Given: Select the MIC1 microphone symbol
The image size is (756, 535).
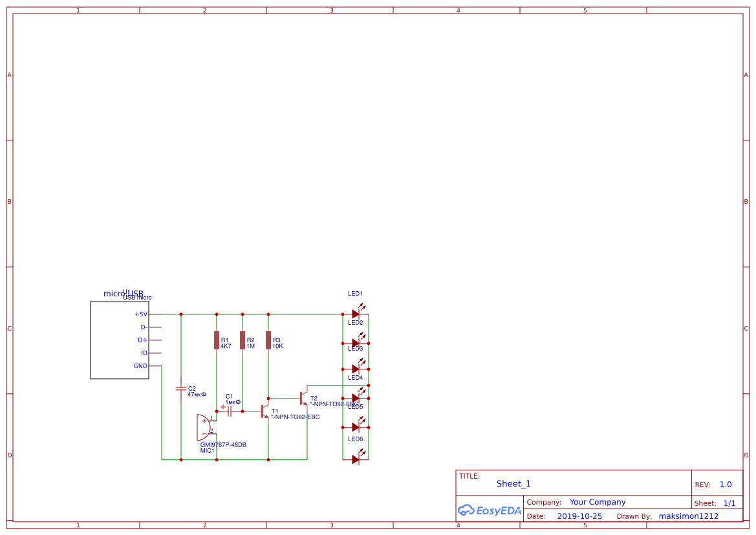Looking at the screenshot, I should pos(204,427).
